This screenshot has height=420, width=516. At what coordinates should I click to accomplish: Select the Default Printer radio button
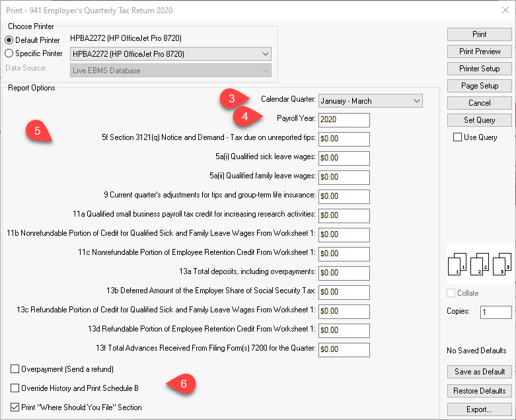tap(9, 40)
